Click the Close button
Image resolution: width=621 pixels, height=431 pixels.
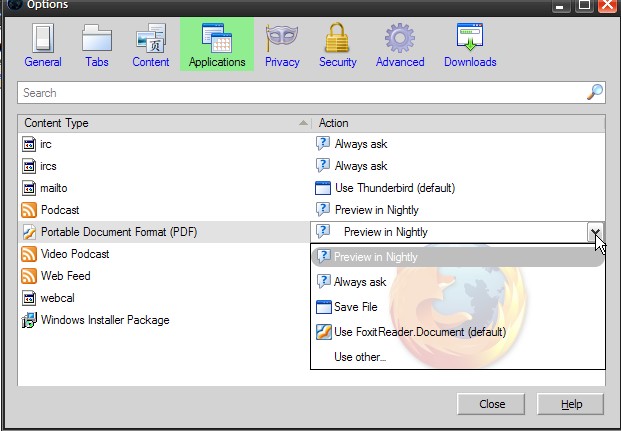click(x=491, y=404)
